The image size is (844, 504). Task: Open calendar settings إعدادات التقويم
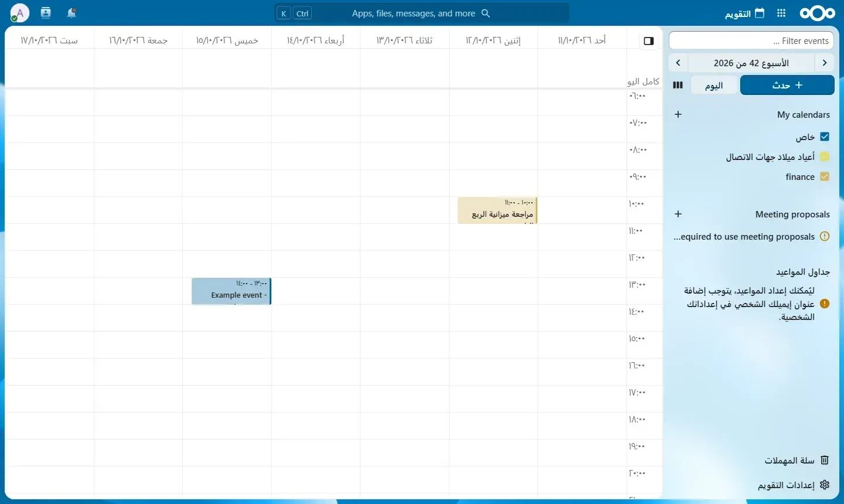[794, 485]
